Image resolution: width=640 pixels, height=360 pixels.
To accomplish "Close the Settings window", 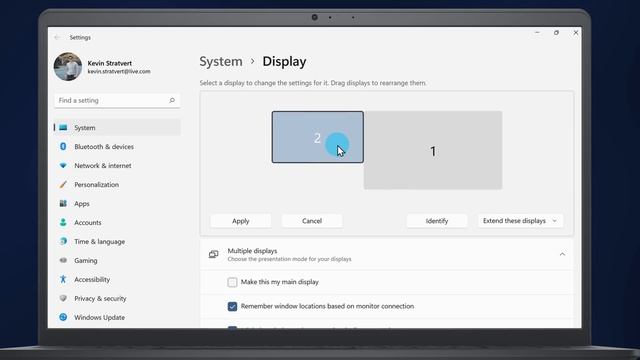I will (x=576, y=33).
